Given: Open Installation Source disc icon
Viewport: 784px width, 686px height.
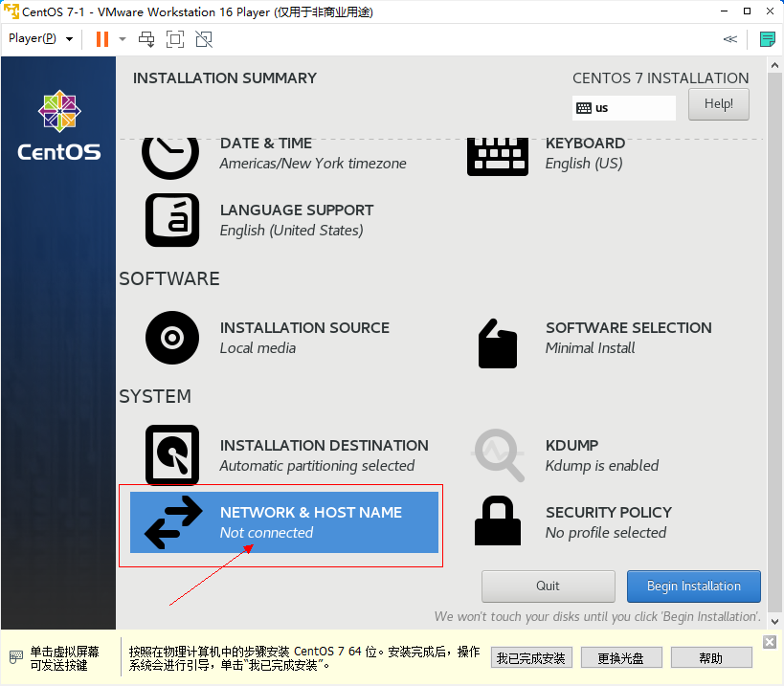Looking at the screenshot, I should [172, 338].
